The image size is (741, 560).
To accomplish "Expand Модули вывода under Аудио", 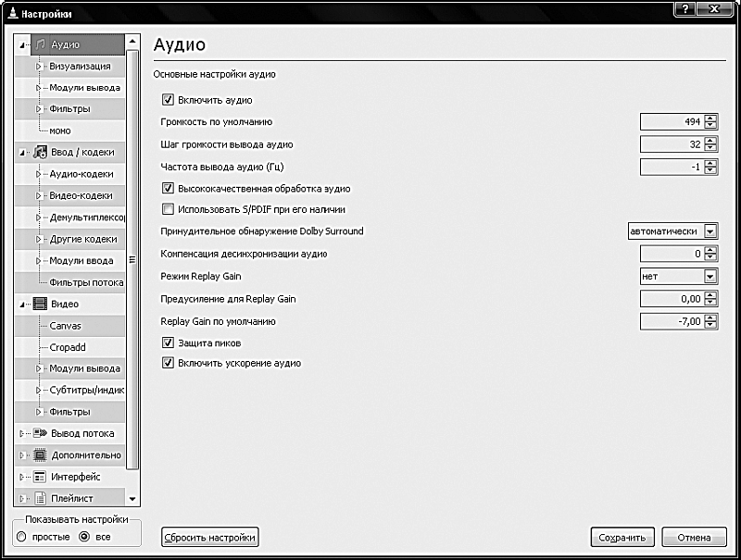I will [x=39, y=88].
